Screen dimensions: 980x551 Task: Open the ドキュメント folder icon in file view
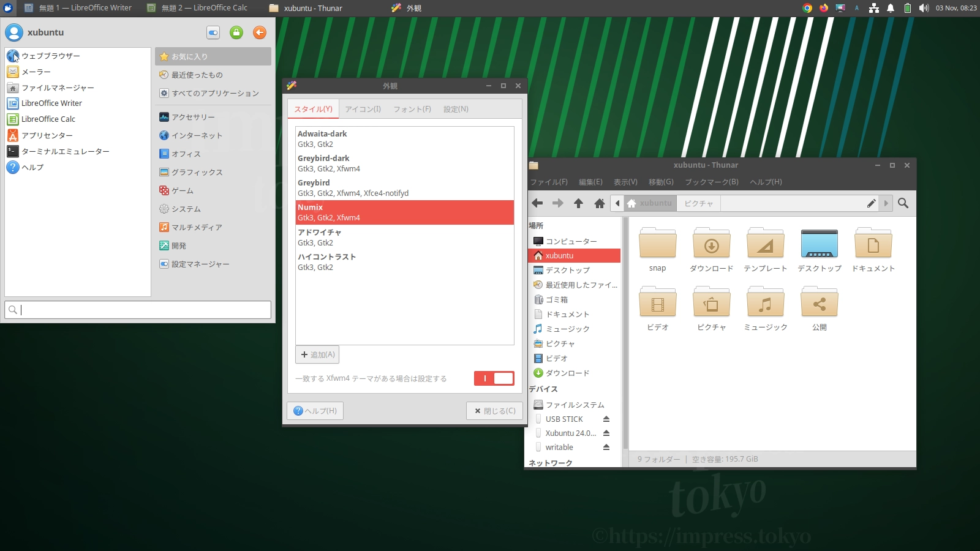(x=873, y=243)
